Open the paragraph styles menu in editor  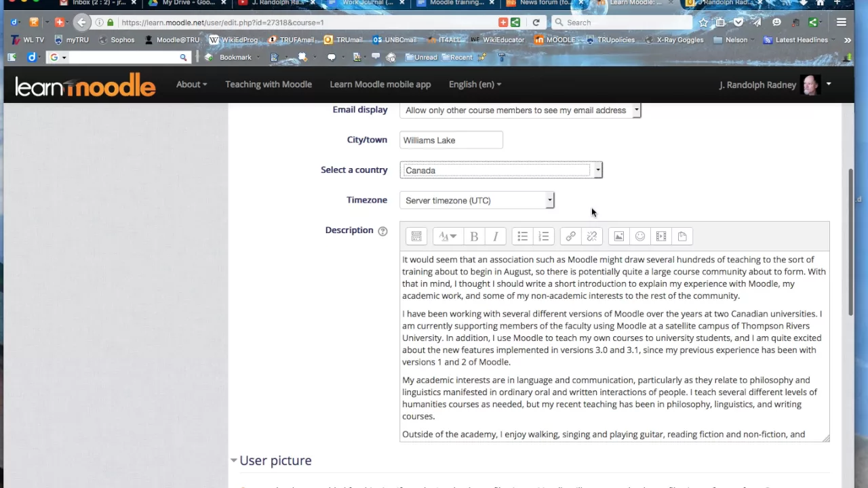pos(448,237)
